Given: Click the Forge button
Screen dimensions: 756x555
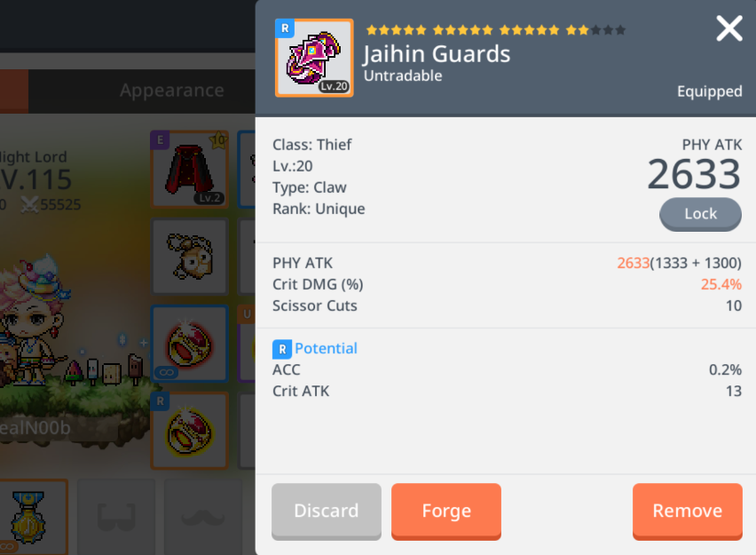Looking at the screenshot, I should point(446,511).
